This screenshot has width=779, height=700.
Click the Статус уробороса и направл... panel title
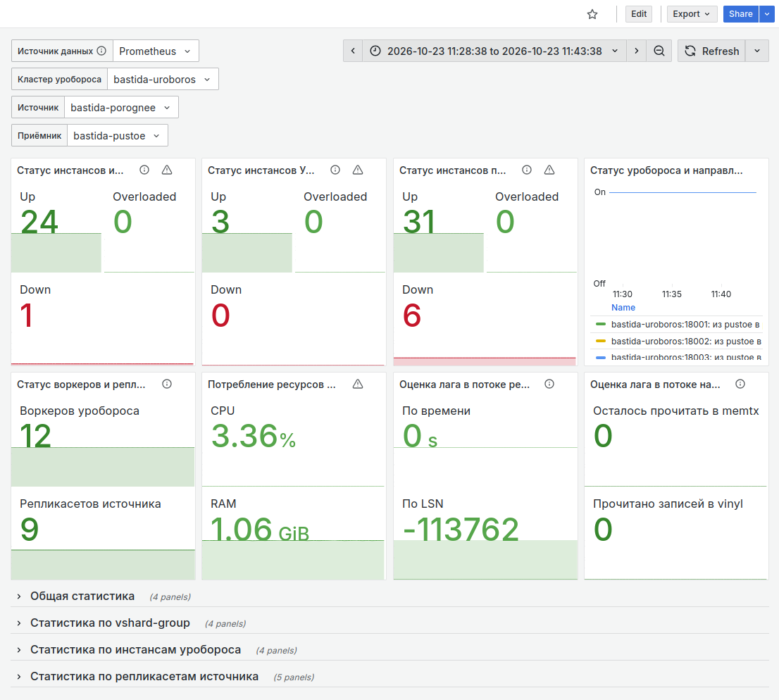tap(666, 170)
